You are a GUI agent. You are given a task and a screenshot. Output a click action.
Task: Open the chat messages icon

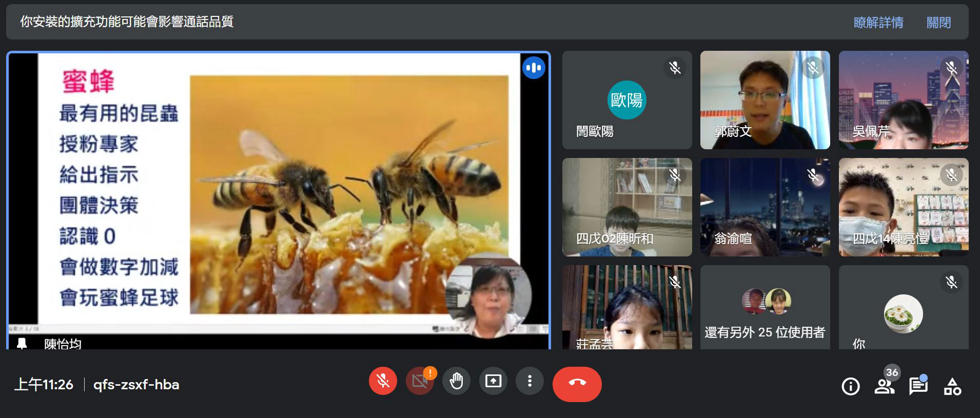[918, 386]
